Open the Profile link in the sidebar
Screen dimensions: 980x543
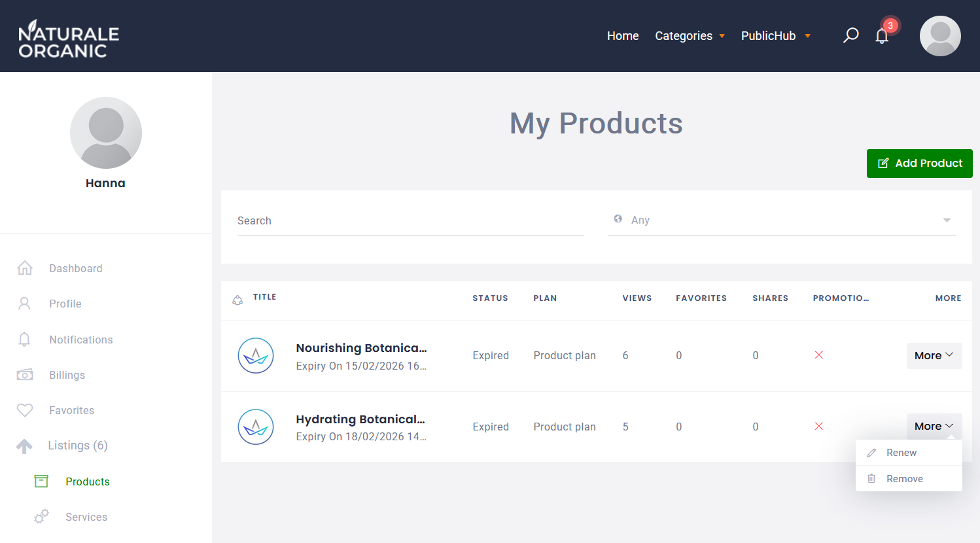[65, 303]
